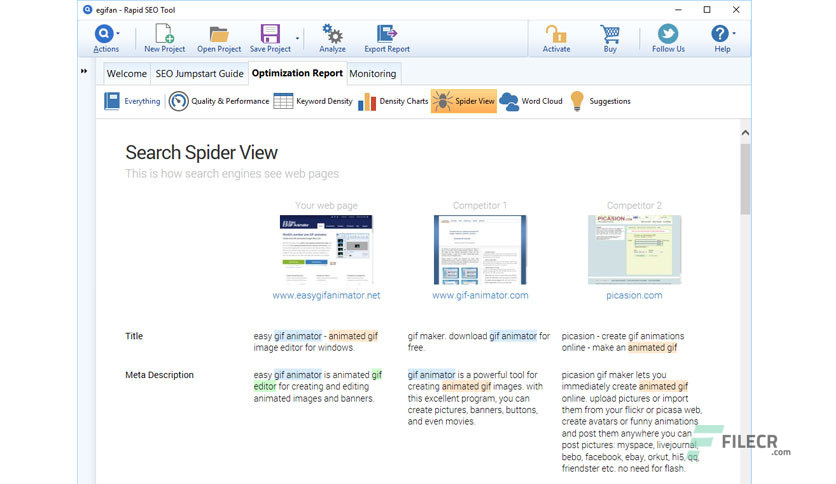The image size is (836, 484).
Task: Click the vertical scrollbar thumb
Action: point(745,179)
